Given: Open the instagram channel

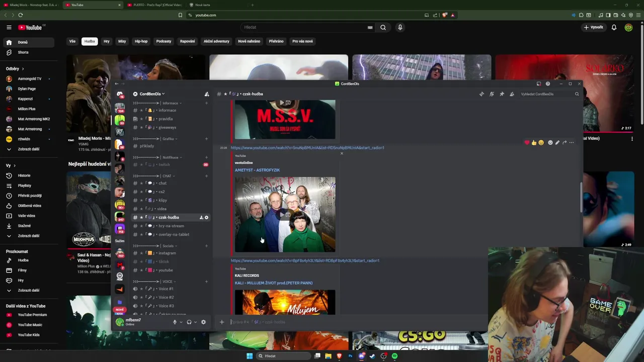Looking at the screenshot, I should click(x=171, y=253).
